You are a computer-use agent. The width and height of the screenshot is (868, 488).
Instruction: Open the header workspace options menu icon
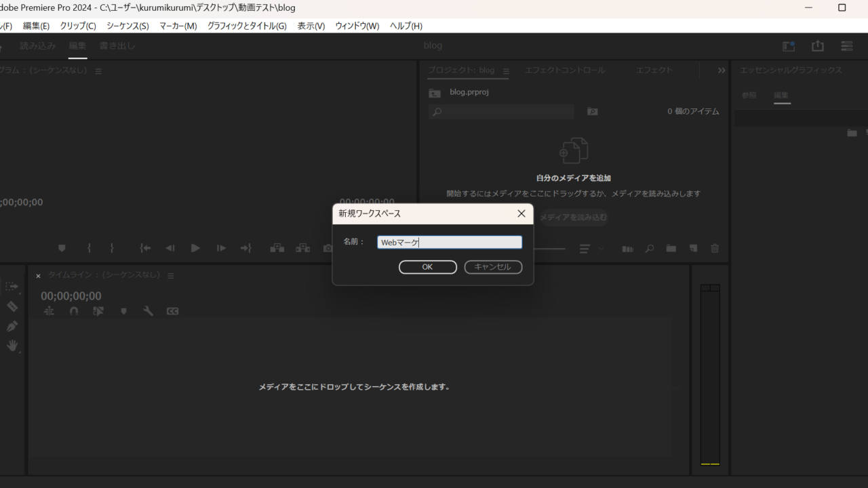coord(847,45)
